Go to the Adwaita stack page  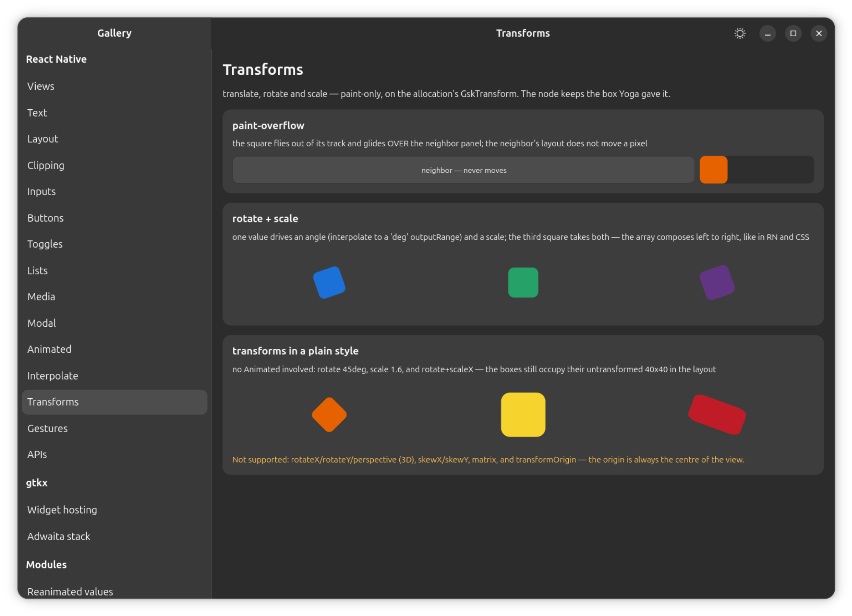pos(115,536)
